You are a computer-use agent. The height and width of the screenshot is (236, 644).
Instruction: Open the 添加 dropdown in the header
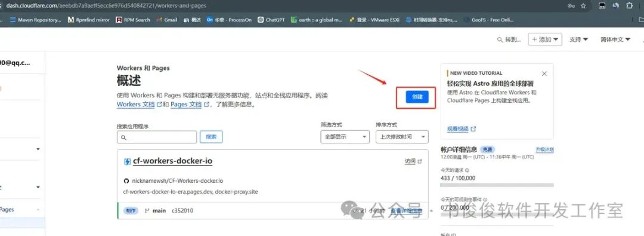(x=544, y=39)
